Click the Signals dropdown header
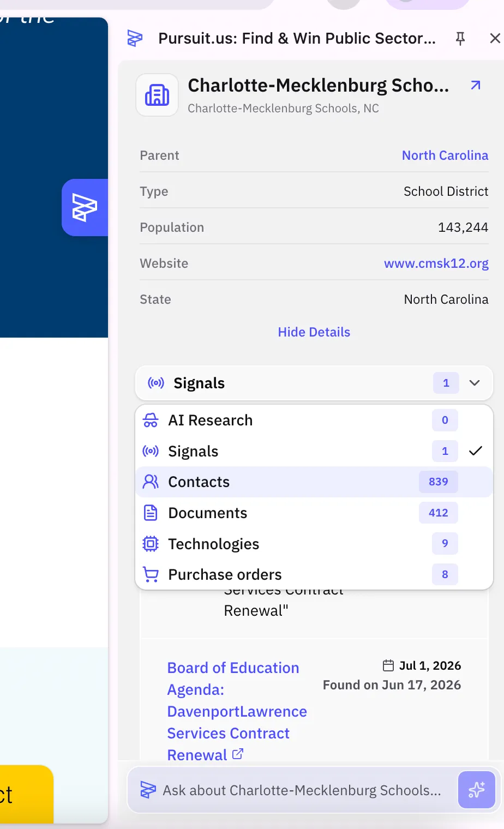Viewport: 504px width, 829px height. (x=314, y=383)
